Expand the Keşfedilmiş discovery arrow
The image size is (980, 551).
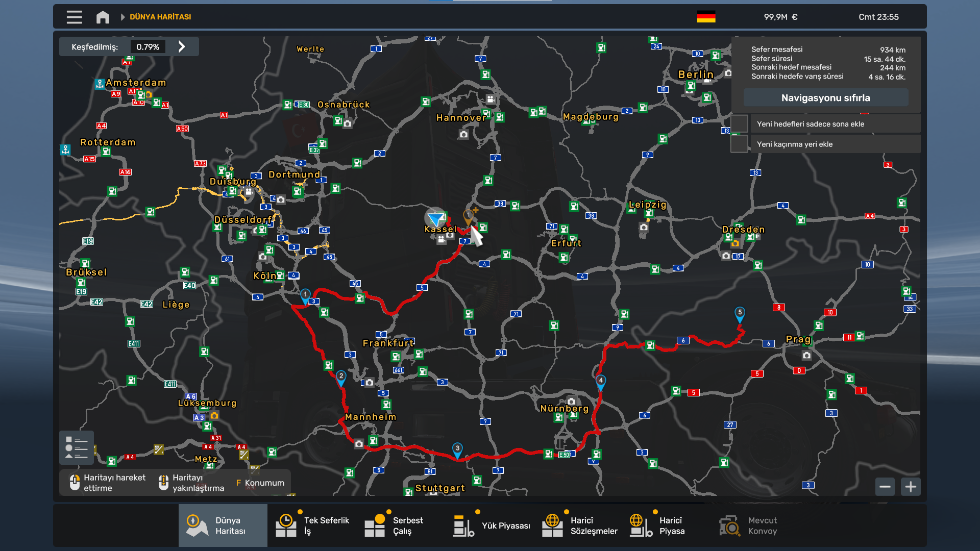[182, 47]
